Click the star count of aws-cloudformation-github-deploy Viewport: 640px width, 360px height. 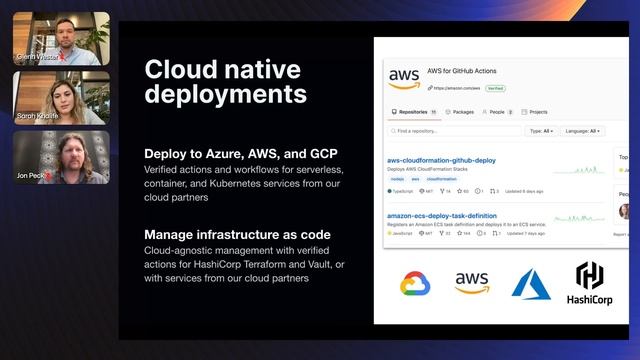tap(463, 191)
